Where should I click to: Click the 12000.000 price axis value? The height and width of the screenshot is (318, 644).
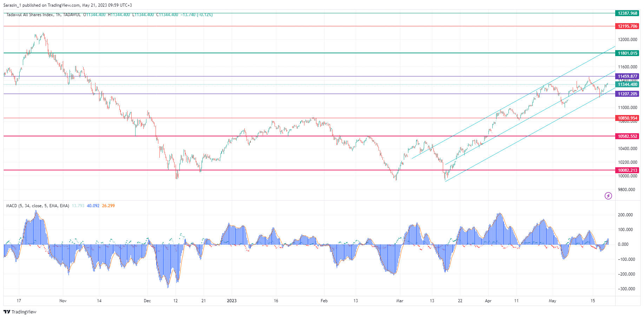[x=627, y=40]
